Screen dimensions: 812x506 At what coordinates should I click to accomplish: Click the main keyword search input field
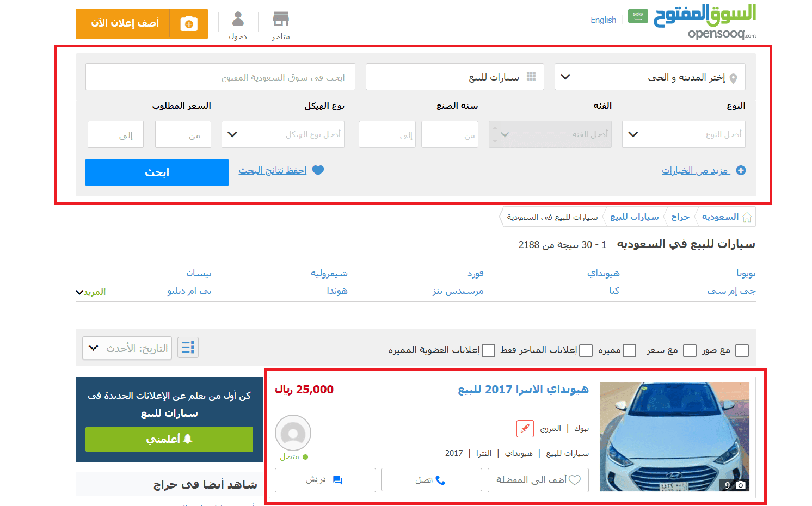click(x=220, y=77)
